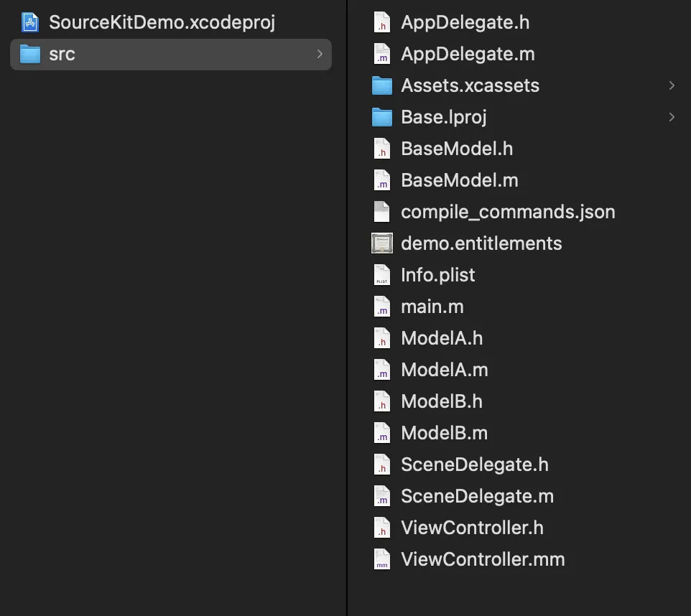The width and height of the screenshot is (691, 616).
Task: Select the Base.lproj folder name
Action: point(444,117)
